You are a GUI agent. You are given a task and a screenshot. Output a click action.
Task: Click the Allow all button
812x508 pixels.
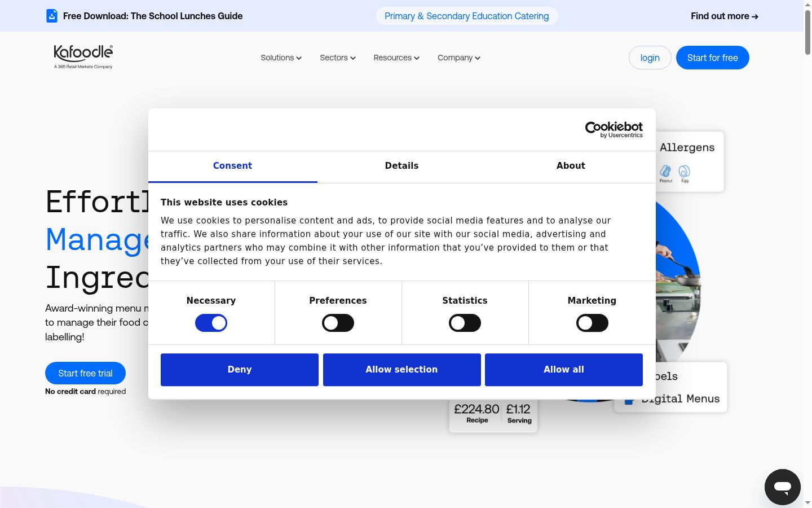(564, 370)
